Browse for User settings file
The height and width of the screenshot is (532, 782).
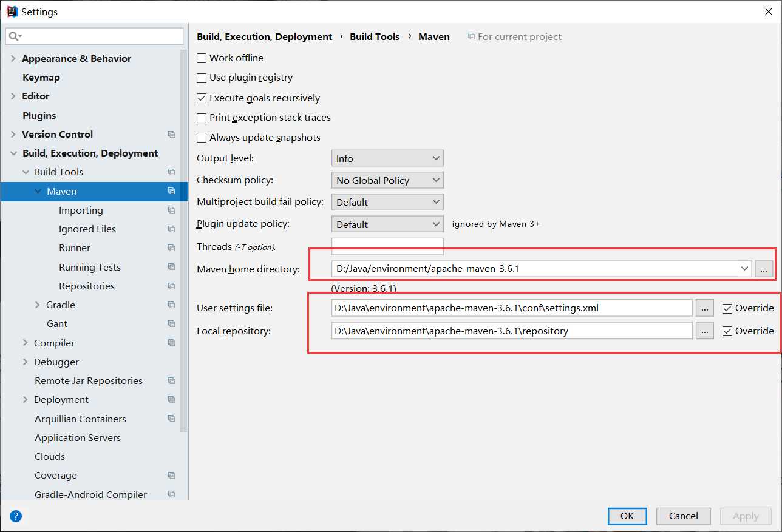704,308
